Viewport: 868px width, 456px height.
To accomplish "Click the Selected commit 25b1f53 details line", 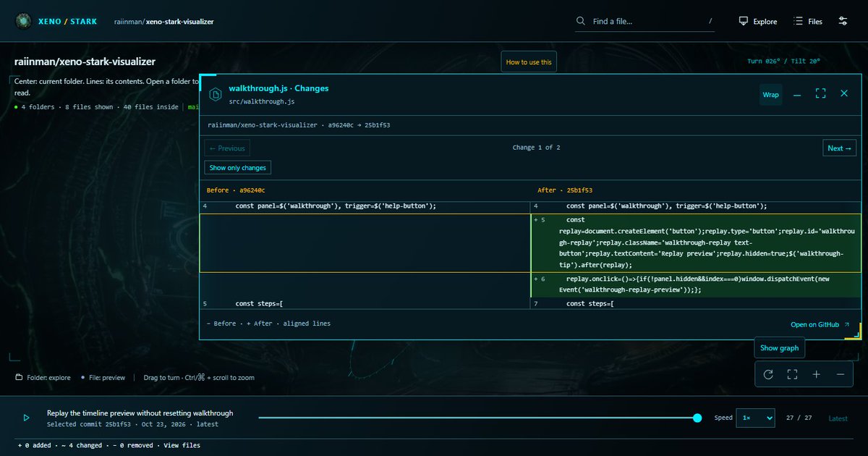I will pos(132,424).
